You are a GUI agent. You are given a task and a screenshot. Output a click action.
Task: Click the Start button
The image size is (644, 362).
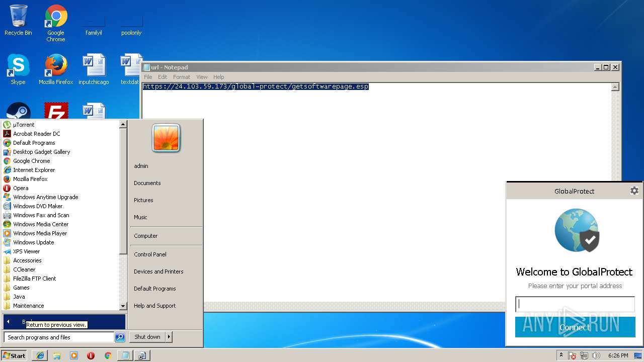click(x=14, y=355)
